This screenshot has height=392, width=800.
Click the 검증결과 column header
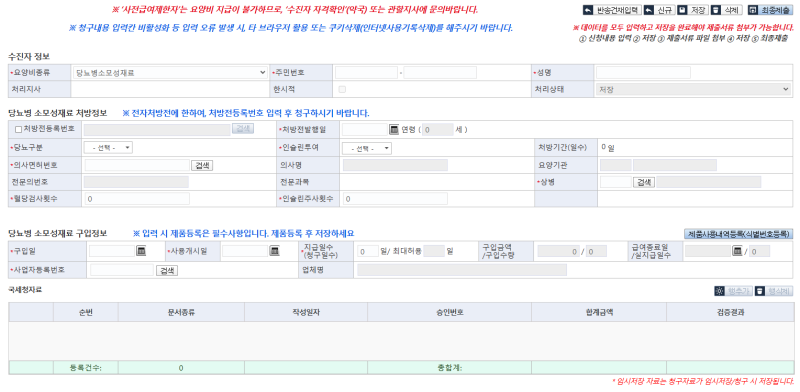731,312
